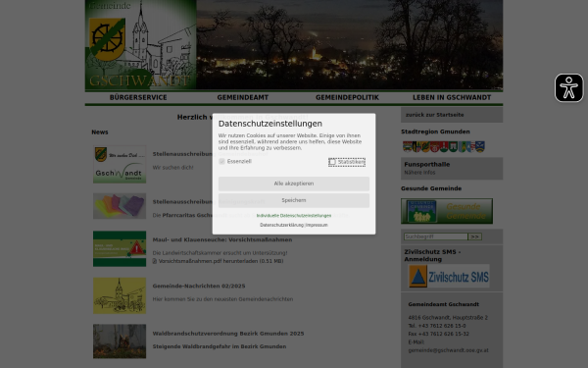Open the GEMEINDEPOLITIK menu
Image resolution: width=588 pixels, height=368 pixels.
347,97
